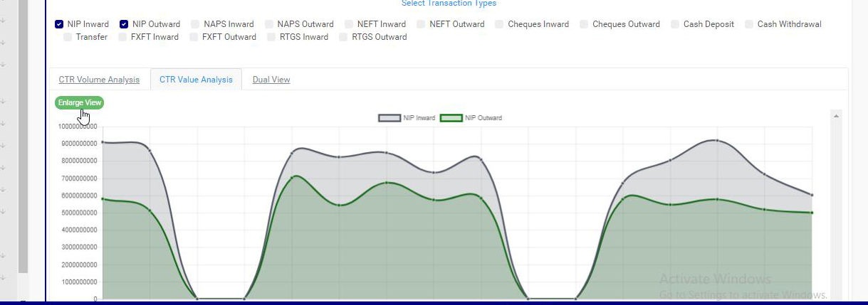This screenshot has height=305, width=868.
Task: Check the NEFT Outward option
Action: click(x=422, y=24)
